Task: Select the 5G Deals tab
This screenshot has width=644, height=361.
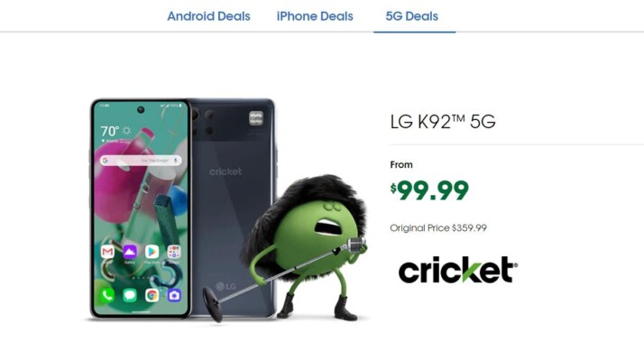Action: pyautogui.click(x=412, y=16)
